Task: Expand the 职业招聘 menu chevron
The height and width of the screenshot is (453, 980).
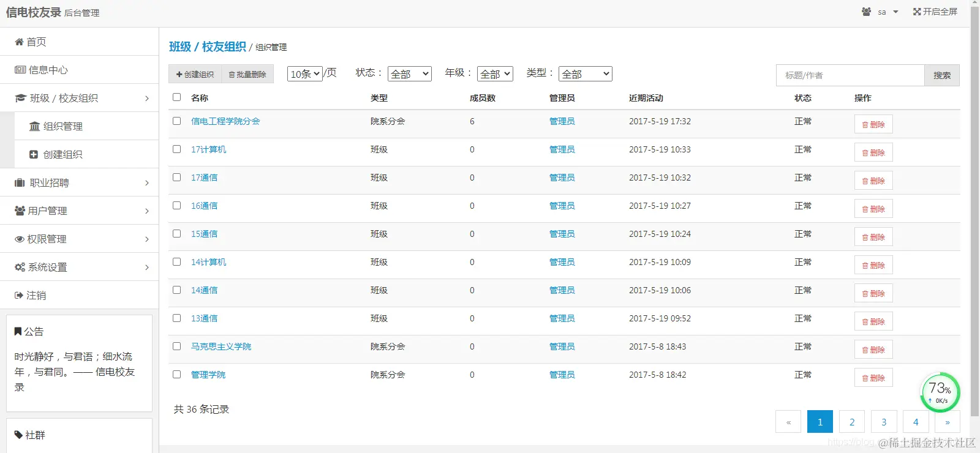Action: [147, 182]
